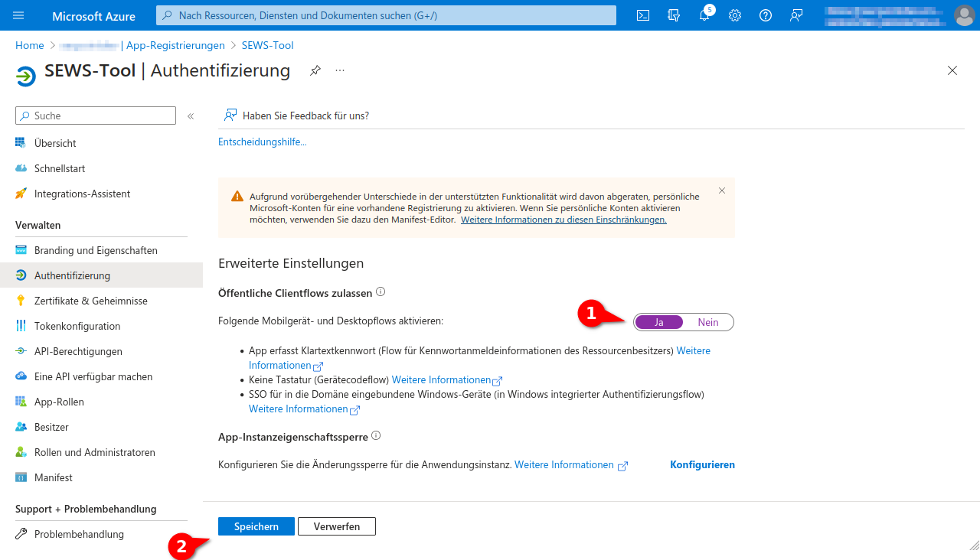
Task: Show info tooltip for Öffentliche Clientflows zulassen
Action: click(381, 292)
